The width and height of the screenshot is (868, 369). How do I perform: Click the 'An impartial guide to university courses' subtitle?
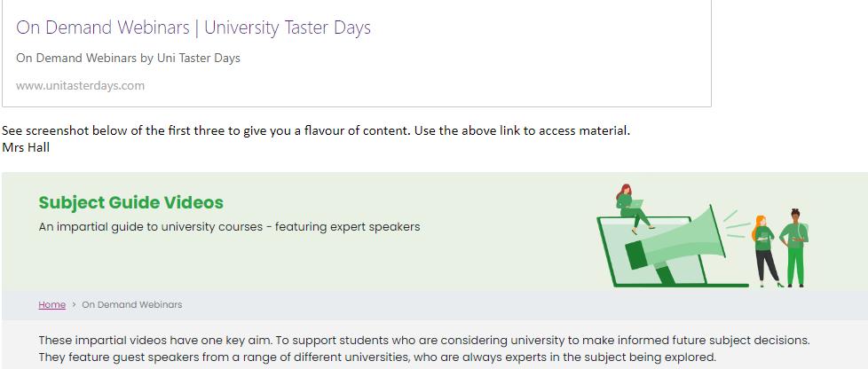pos(229,227)
